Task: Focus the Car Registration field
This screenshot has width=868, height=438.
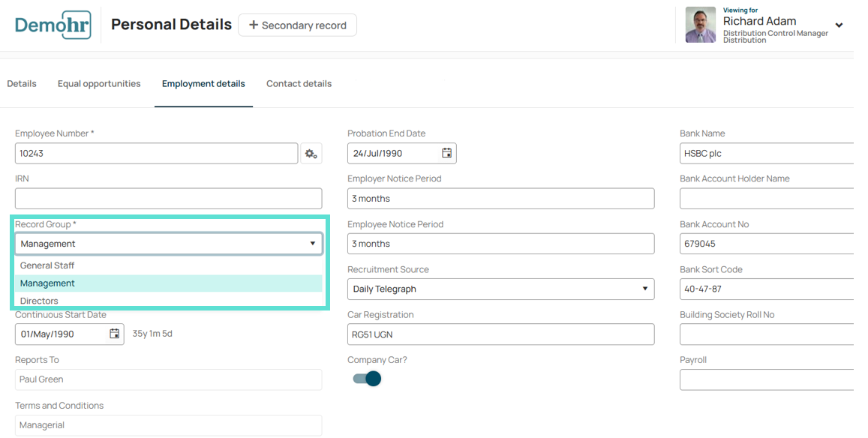Action: click(x=501, y=334)
